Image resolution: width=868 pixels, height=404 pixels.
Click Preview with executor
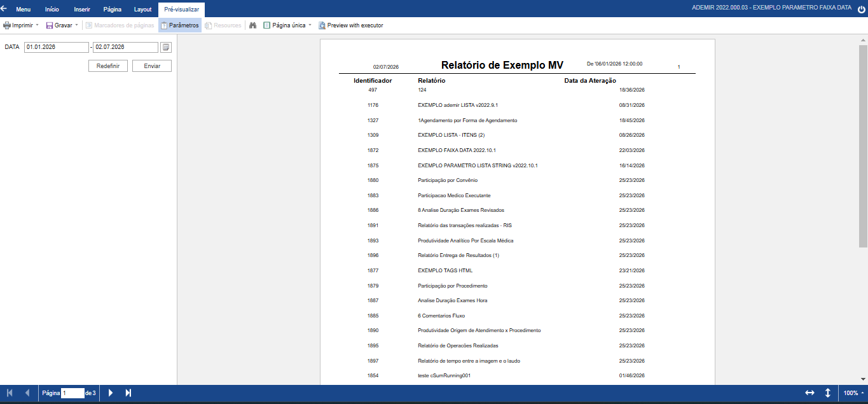pyautogui.click(x=351, y=25)
